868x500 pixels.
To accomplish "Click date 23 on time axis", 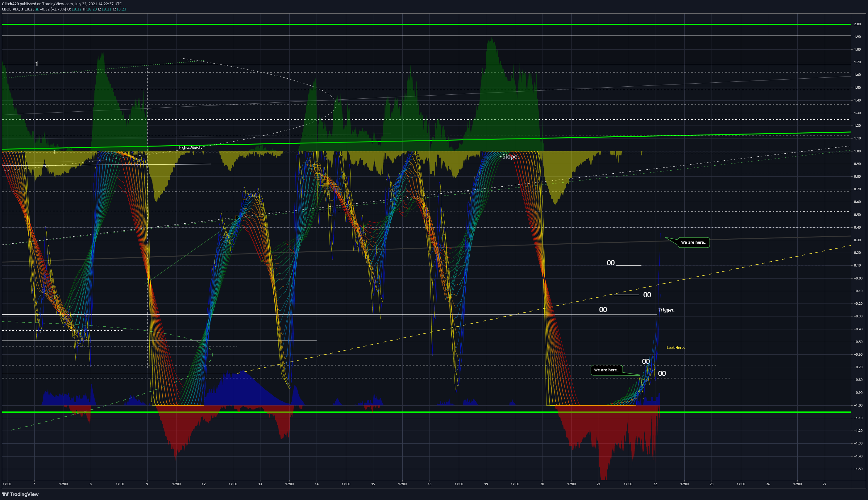I will click(711, 484).
